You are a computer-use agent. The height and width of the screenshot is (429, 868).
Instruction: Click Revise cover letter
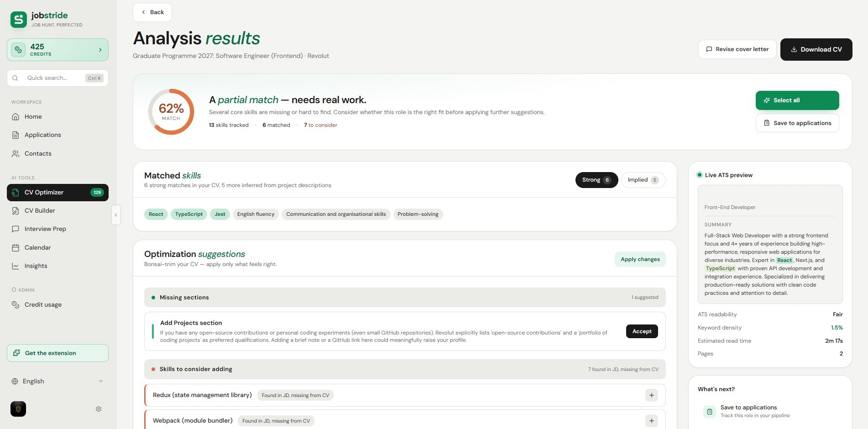point(737,49)
